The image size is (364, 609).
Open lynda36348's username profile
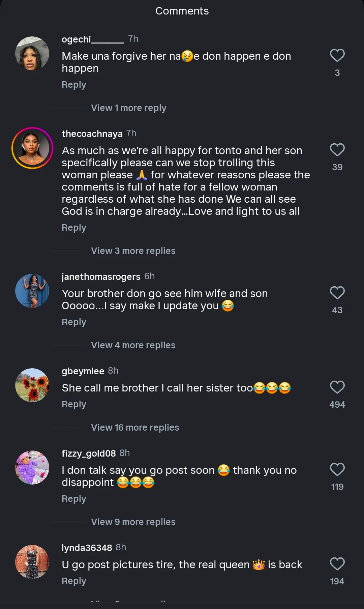(x=87, y=548)
